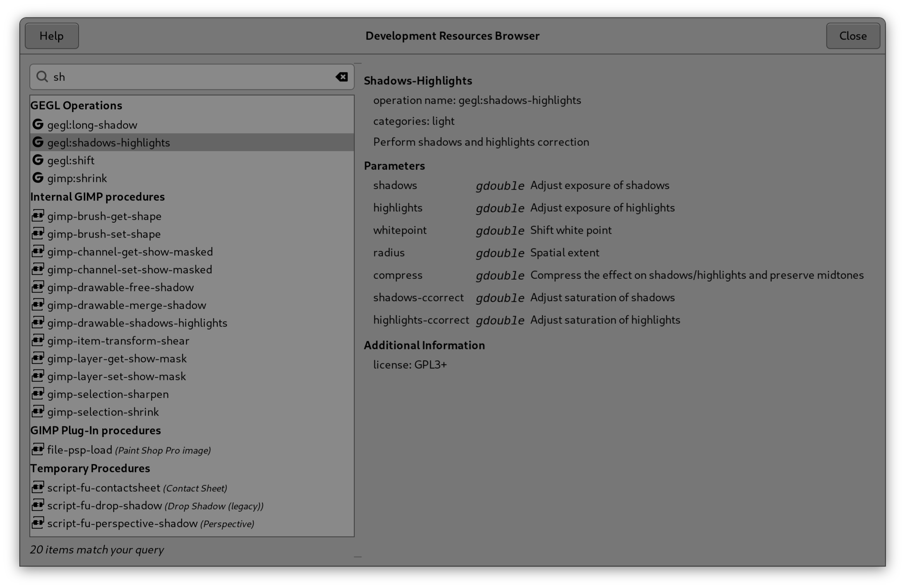Select gimp-selection-shrink procedure
The width and height of the screenshot is (905, 588).
pyautogui.click(x=192, y=412)
